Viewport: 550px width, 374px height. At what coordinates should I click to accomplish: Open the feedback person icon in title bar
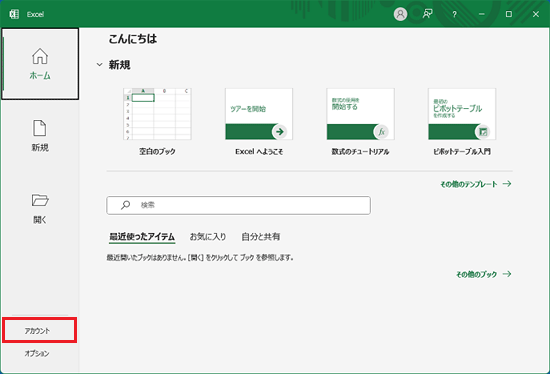427,14
